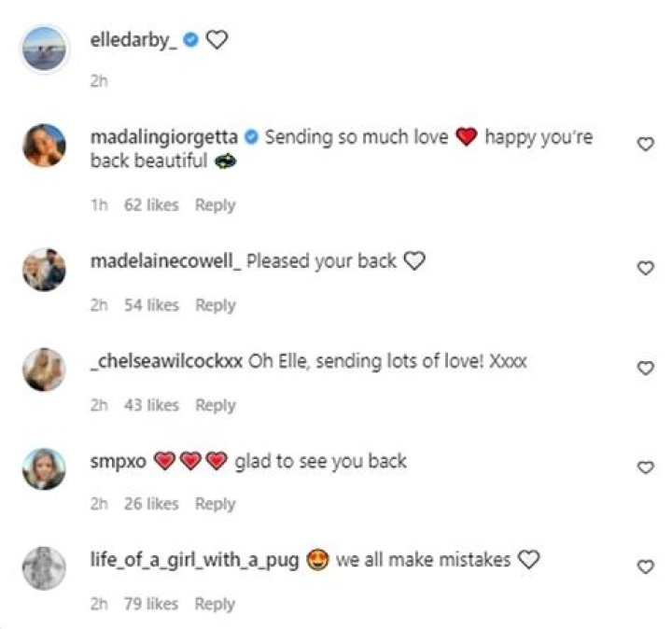Visit the madelainecowell_ username link
The height and width of the screenshot is (629, 672).
pos(165,261)
